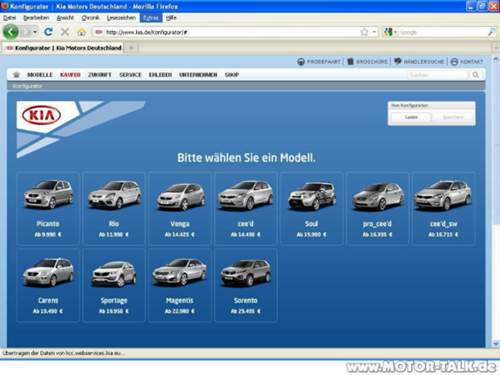Reload the page with the refresh icon
Image resolution: width=500 pixels, height=375 pixels.
point(48,32)
